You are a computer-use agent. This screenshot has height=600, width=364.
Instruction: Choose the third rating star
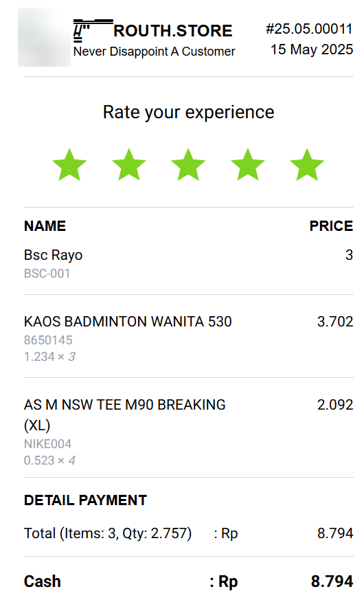tap(188, 165)
